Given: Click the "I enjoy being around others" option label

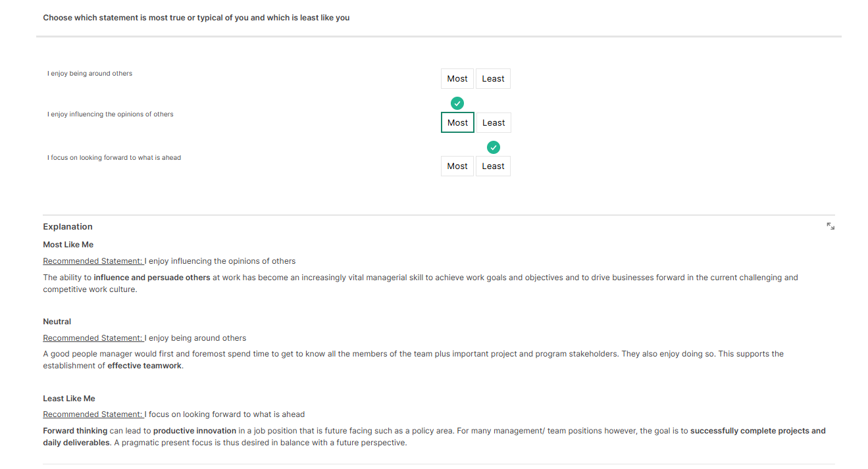Looking at the screenshot, I should (x=89, y=74).
